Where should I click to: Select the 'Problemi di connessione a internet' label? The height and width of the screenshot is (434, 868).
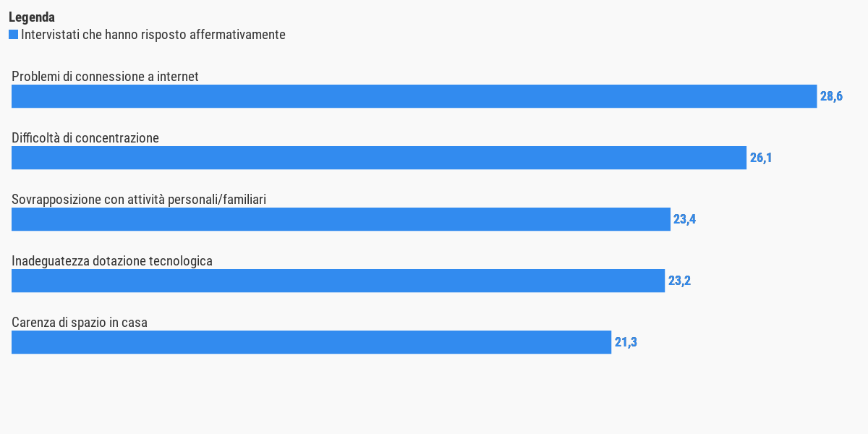click(105, 77)
